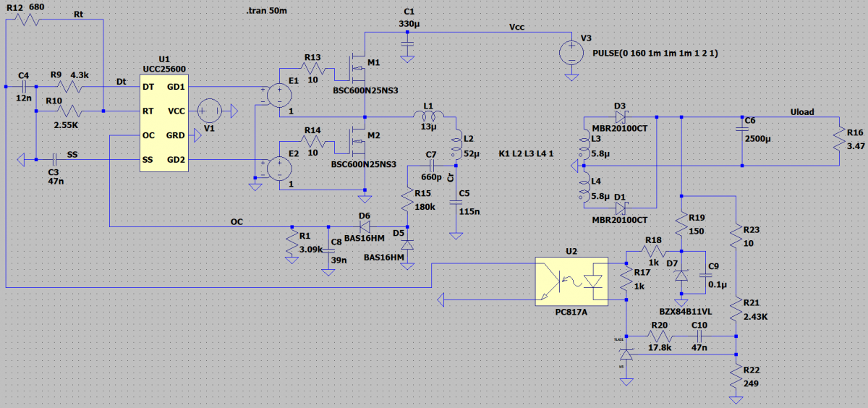Click the K1 L2 L3 L4 1 coupling directive
Image resolution: width=868 pixels, height=408 pixels.
526,153
